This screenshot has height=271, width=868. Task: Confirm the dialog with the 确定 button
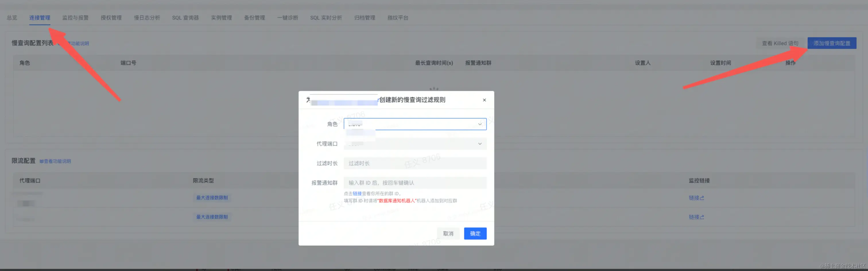(475, 233)
